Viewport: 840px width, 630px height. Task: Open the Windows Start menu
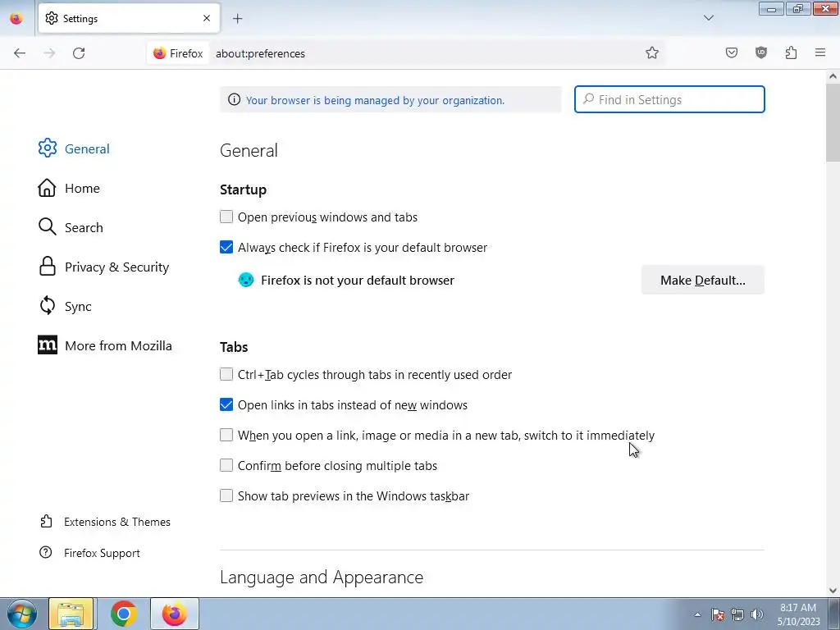(22, 614)
